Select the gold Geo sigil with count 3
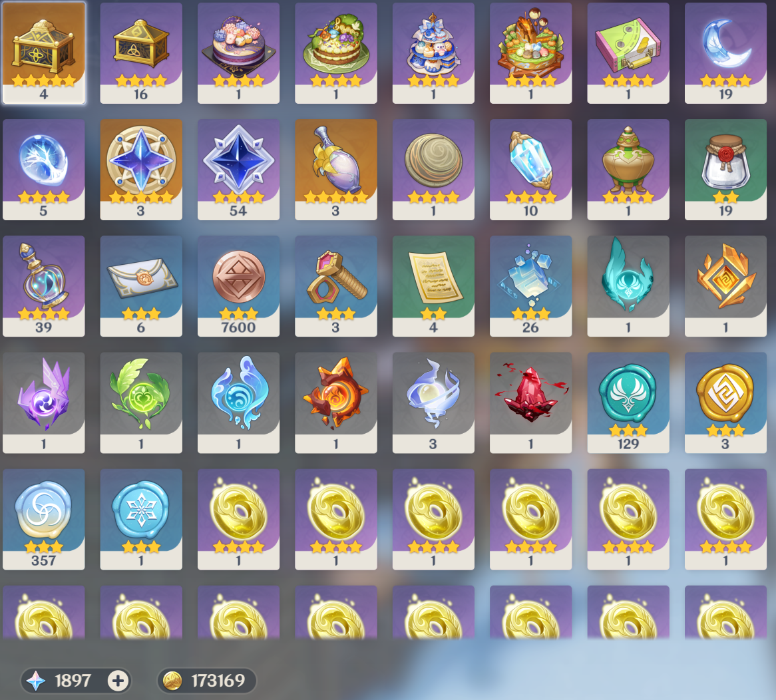The image size is (776, 700). pos(725,403)
